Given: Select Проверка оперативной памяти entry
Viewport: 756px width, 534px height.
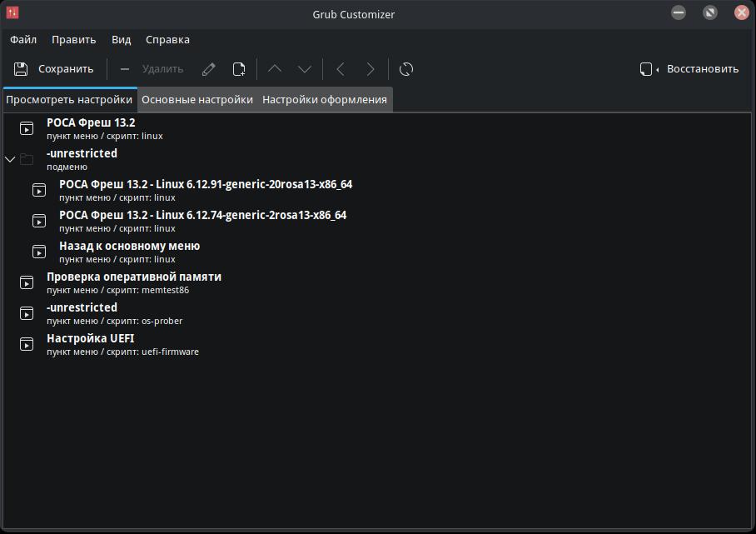Looking at the screenshot, I should [377, 282].
